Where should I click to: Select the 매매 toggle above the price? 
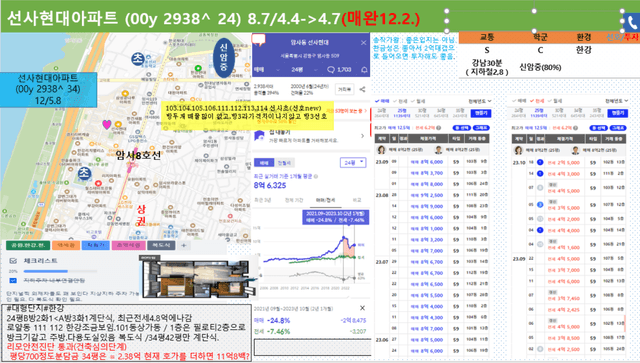tap(264, 163)
